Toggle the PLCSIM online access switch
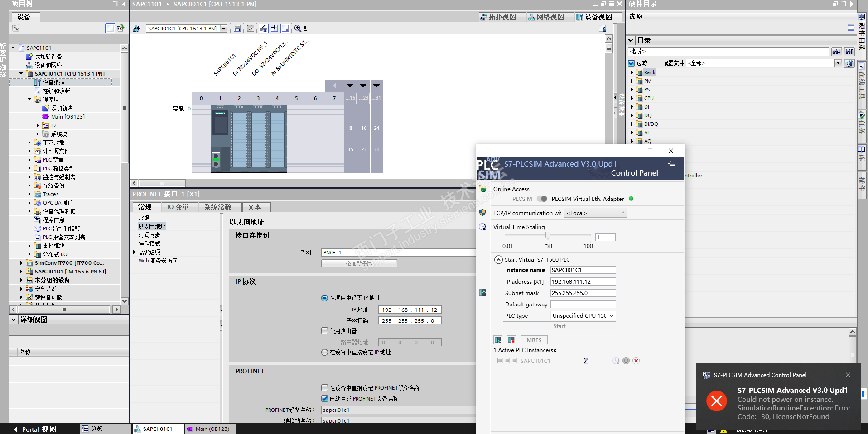Image resolution: width=868 pixels, height=434 pixels. [542, 199]
